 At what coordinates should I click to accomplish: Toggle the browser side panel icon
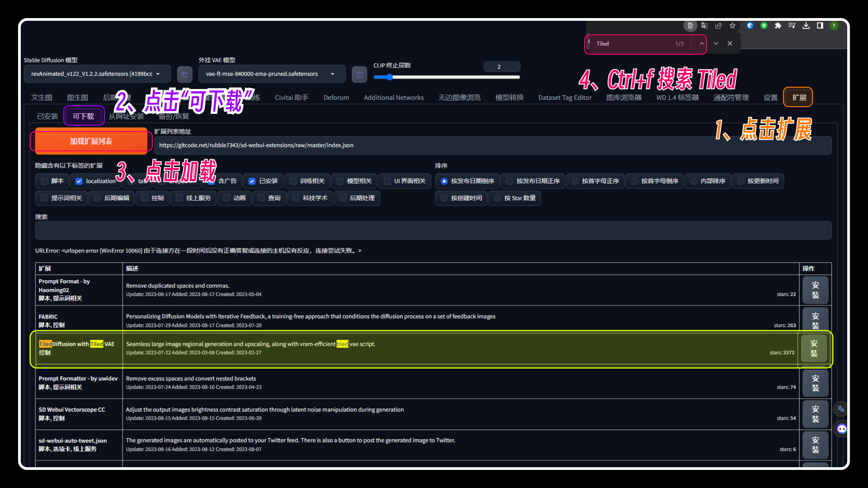tap(820, 26)
